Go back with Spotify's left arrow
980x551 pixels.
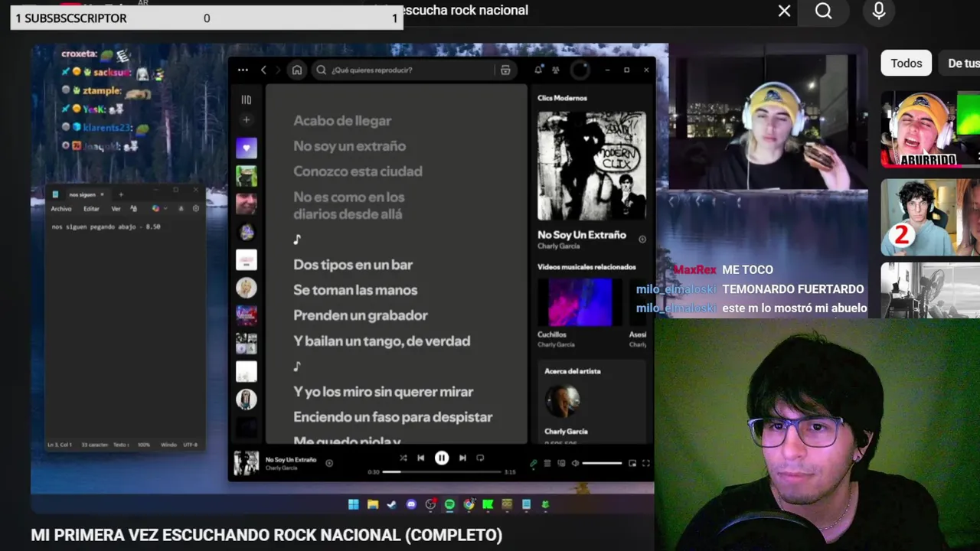(x=263, y=70)
